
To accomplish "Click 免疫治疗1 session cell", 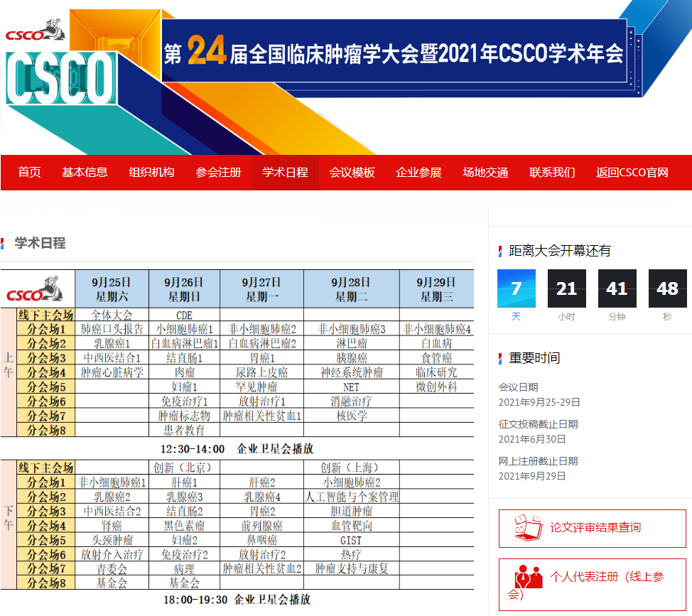I will (184, 401).
